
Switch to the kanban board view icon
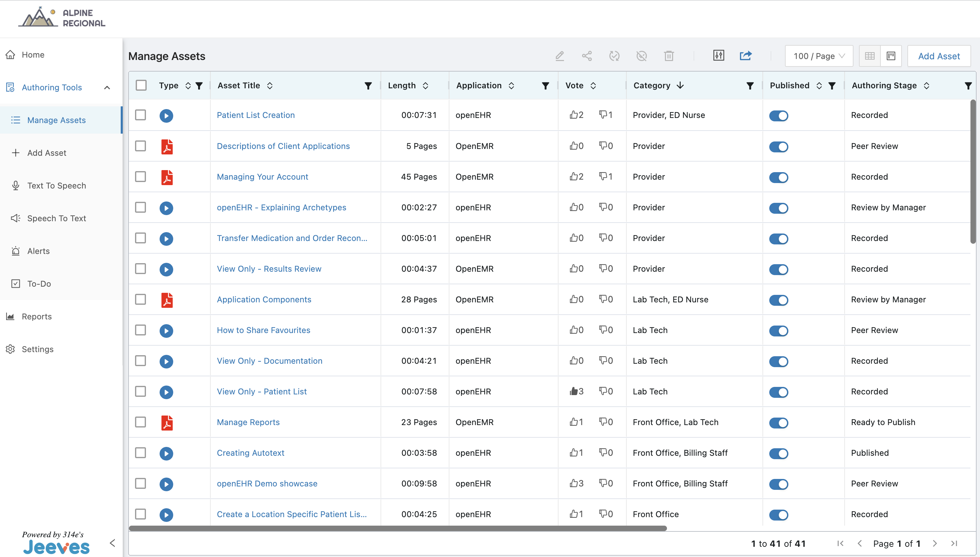[x=891, y=56]
